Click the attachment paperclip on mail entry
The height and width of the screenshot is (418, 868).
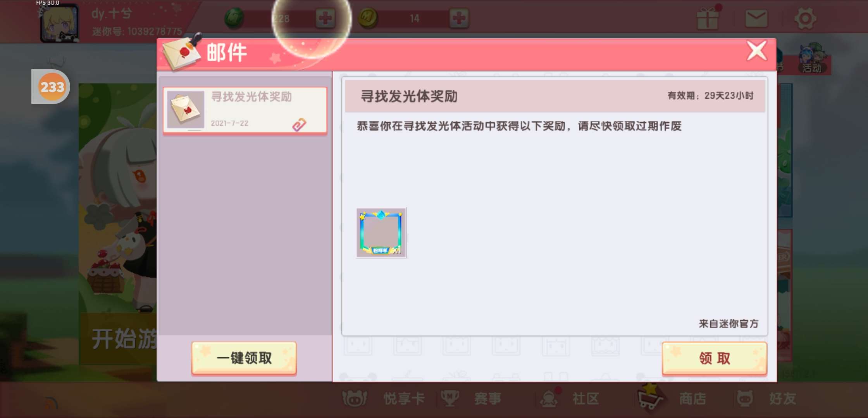(299, 125)
